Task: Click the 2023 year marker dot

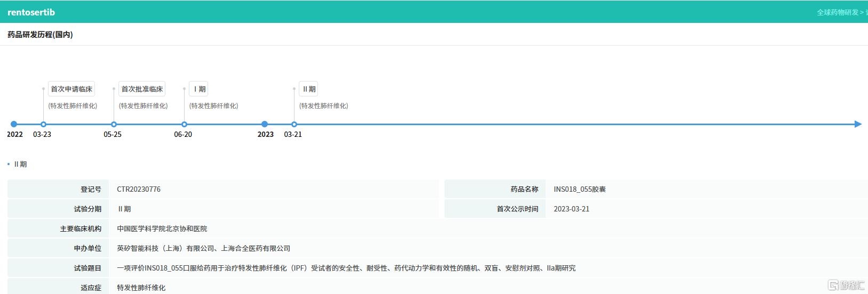Action: pos(265,124)
